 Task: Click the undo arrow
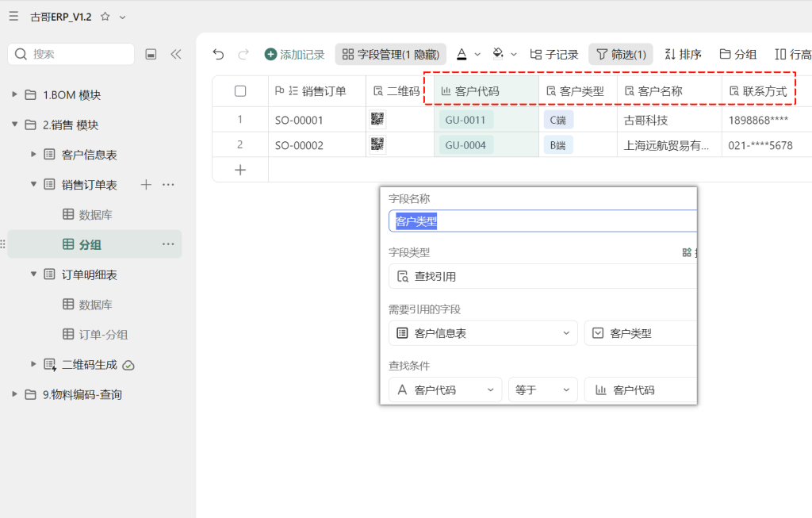pos(219,54)
